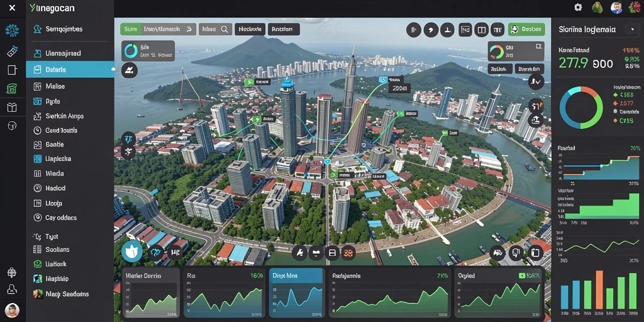The height and width of the screenshot is (322, 644).
Task: Open the package box icon in left rail
Action: 12,108
